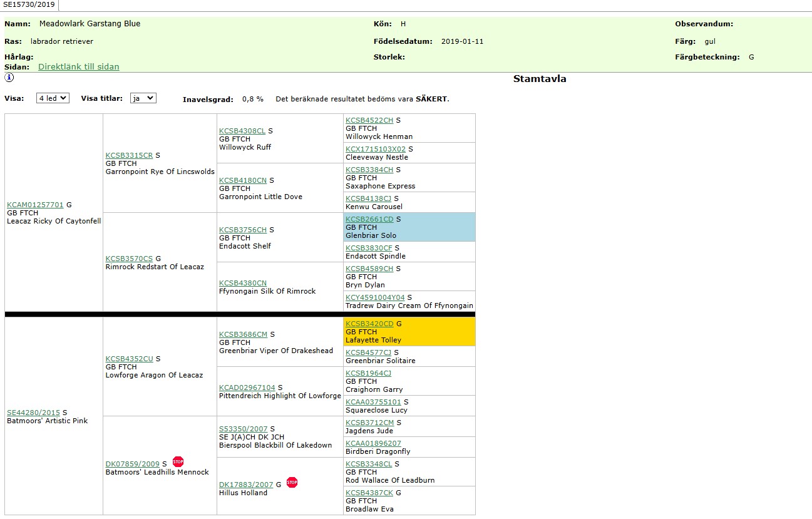Open sire registration KCAM01257701
Screen dimensions: 812x519
tap(35, 205)
